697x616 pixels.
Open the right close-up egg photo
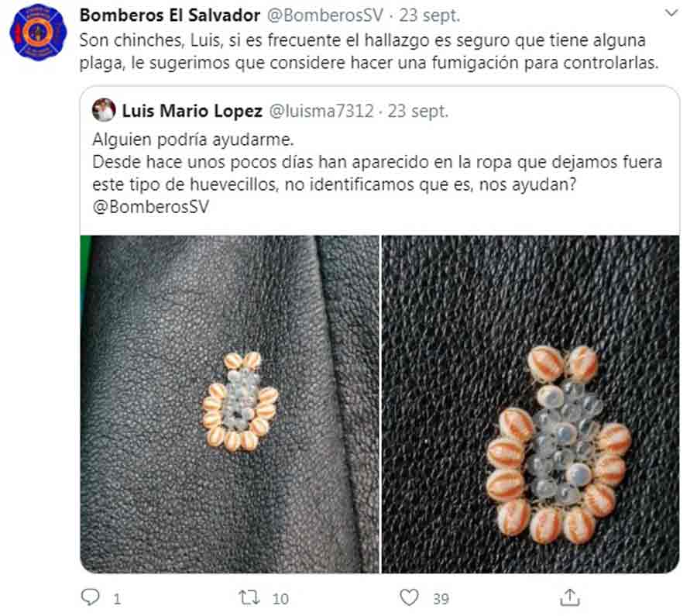click(530, 404)
